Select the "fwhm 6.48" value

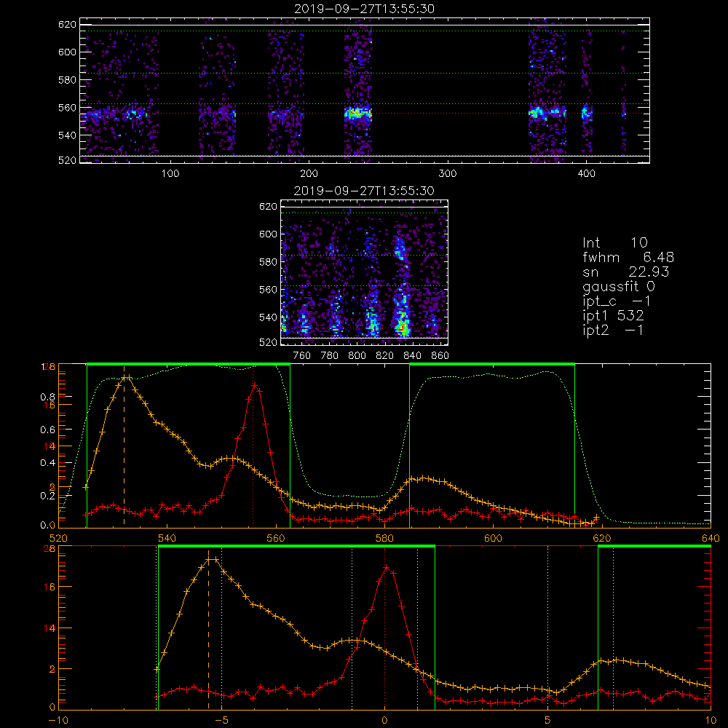point(628,257)
